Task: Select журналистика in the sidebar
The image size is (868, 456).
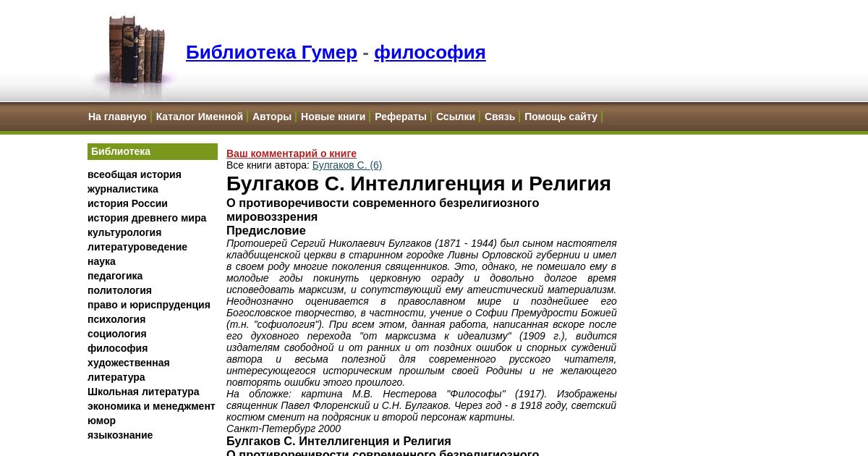Action: (123, 189)
